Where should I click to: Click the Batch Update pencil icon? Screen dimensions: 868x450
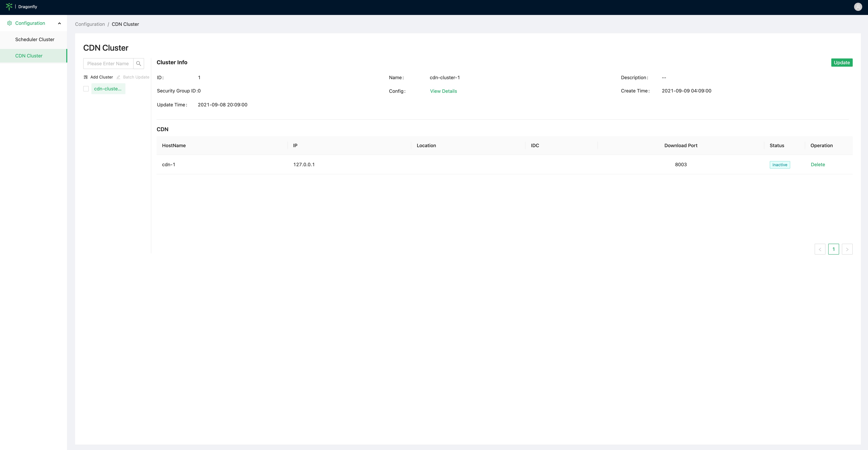click(118, 77)
